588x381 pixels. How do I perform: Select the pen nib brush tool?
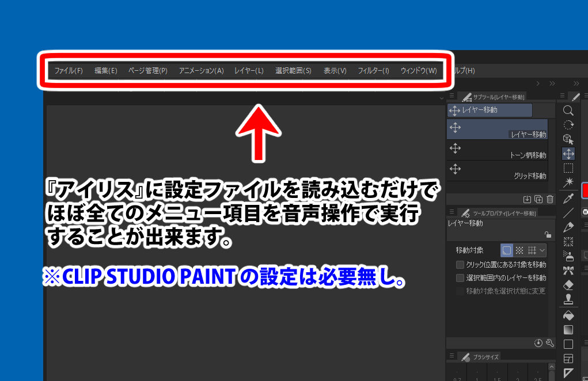(x=568, y=227)
